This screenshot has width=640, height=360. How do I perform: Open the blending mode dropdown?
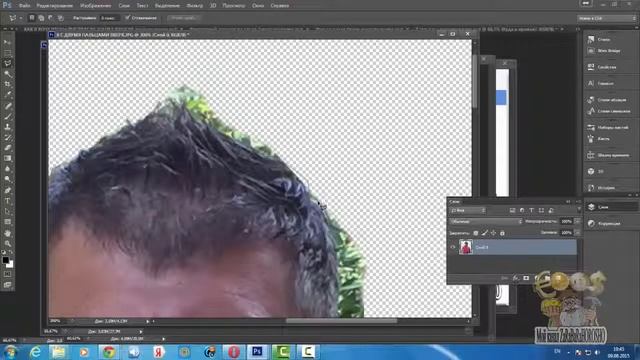click(x=486, y=221)
